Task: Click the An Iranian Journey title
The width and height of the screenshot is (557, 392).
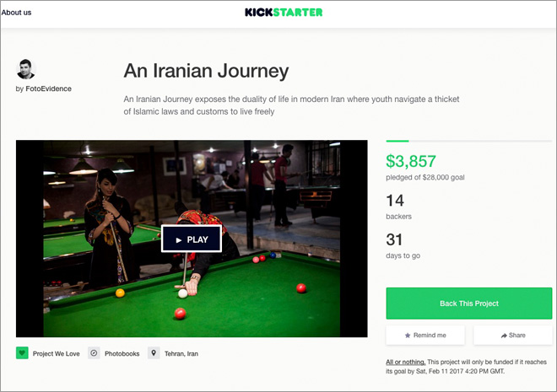Action: pos(206,71)
